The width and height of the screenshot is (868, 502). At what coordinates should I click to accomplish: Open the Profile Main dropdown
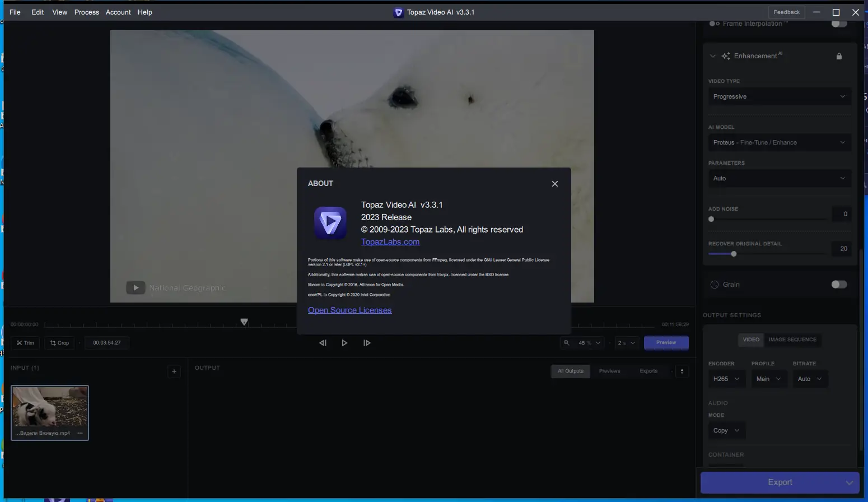click(x=768, y=379)
